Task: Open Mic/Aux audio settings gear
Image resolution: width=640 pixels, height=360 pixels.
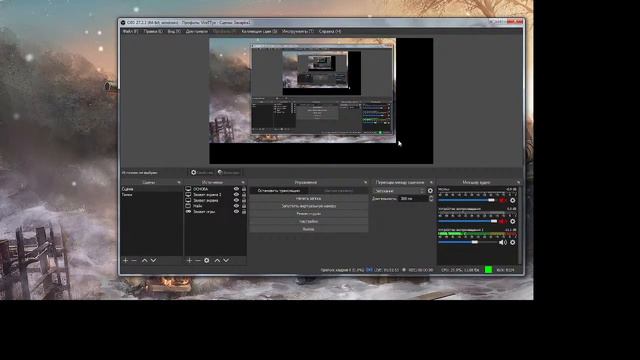Action: pos(513,200)
